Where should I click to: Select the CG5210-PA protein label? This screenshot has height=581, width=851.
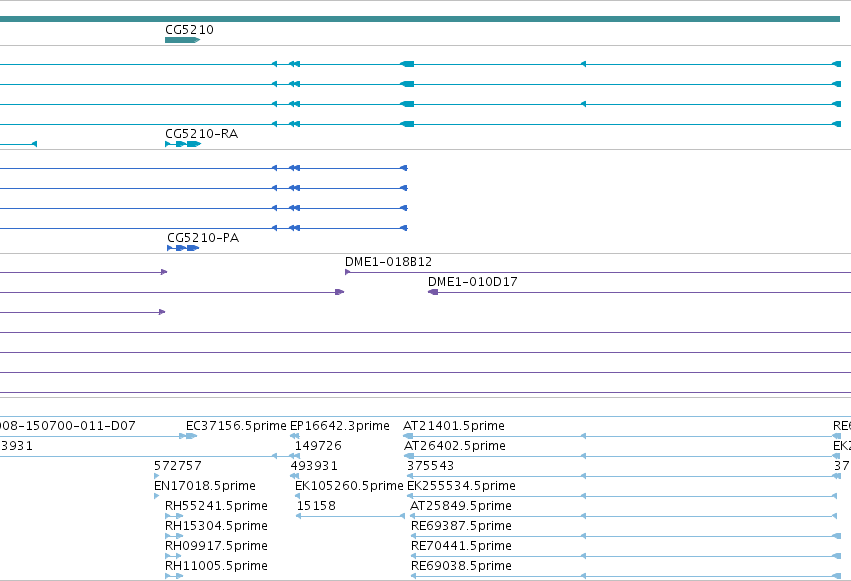pos(203,238)
